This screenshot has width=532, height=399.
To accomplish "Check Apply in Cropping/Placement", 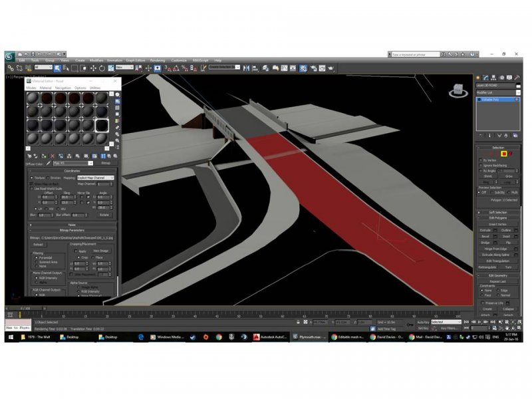I will point(76,251).
